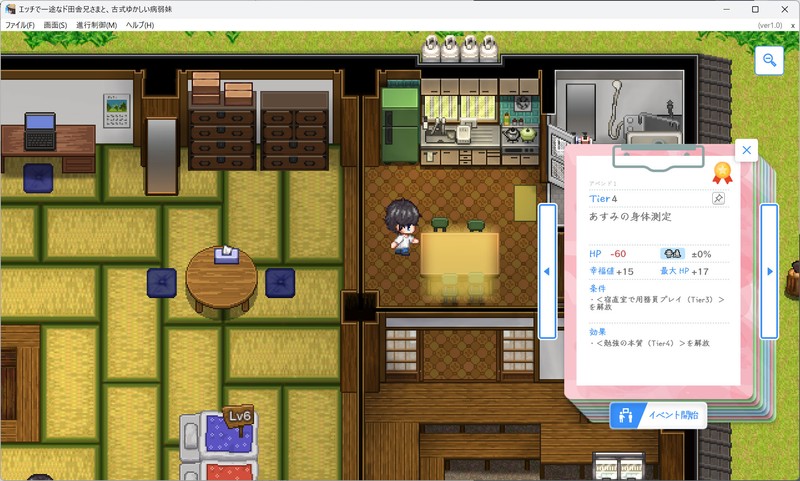
Task: Pin the event card with pushpin icon
Action: pyautogui.click(x=718, y=199)
